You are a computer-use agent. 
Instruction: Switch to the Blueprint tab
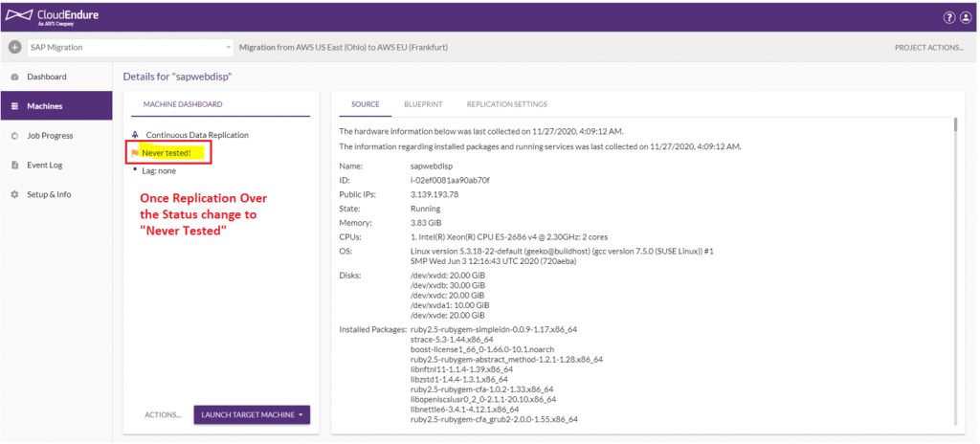coord(421,104)
